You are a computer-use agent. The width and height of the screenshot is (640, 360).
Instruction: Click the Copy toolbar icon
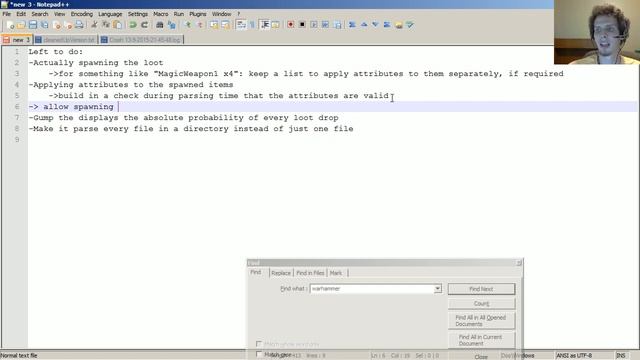(106, 25)
